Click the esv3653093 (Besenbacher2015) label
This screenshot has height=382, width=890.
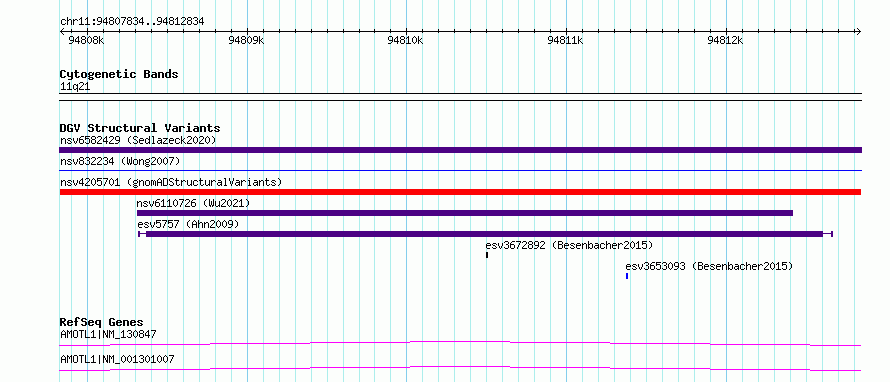click(x=709, y=266)
